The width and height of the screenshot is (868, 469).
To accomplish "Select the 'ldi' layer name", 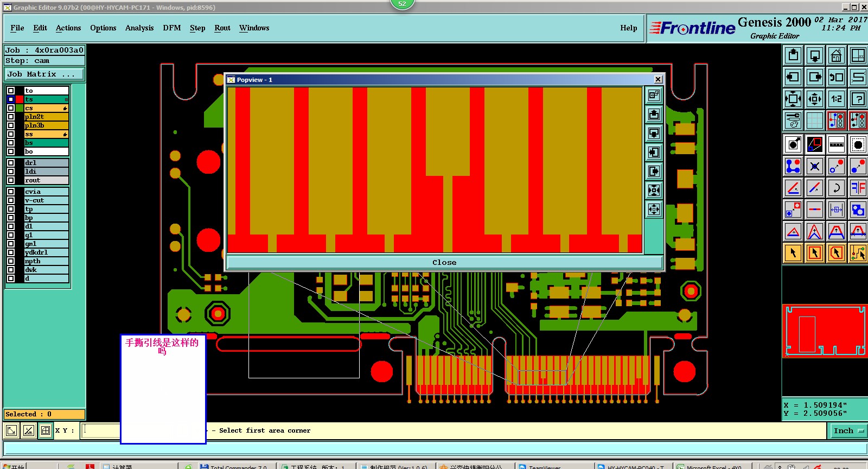I will [x=46, y=172].
